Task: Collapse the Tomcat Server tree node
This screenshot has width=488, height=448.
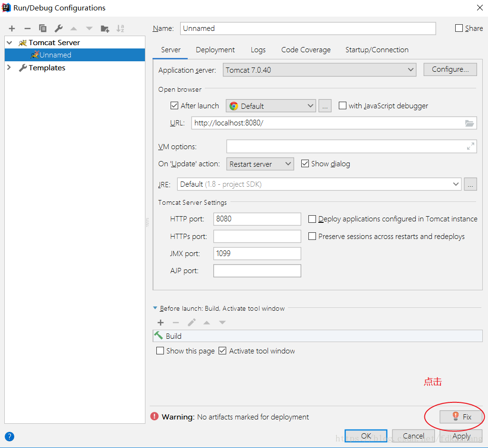Action: pos(10,43)
